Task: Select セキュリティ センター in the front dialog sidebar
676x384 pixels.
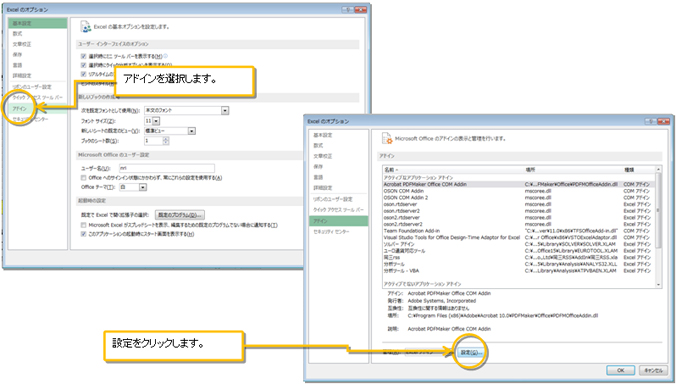Action: 339,232
